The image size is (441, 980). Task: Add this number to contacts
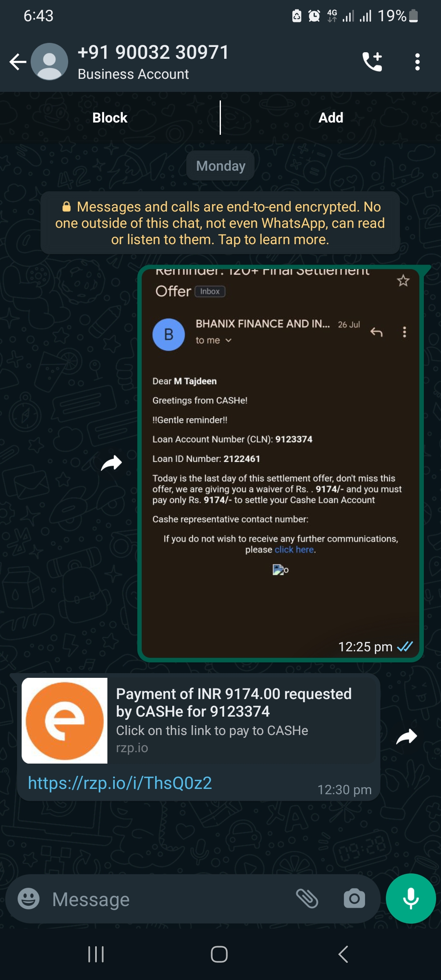click(x=331, y=118)
